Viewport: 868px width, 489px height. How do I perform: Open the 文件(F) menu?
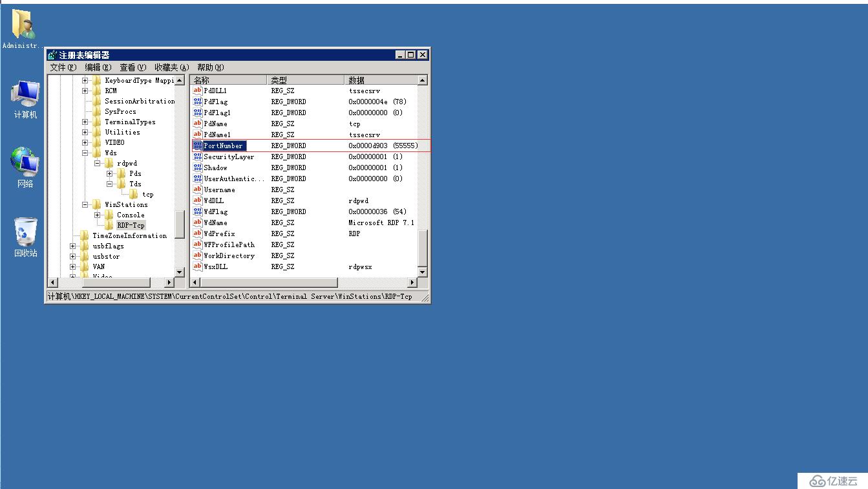(63, 67)
